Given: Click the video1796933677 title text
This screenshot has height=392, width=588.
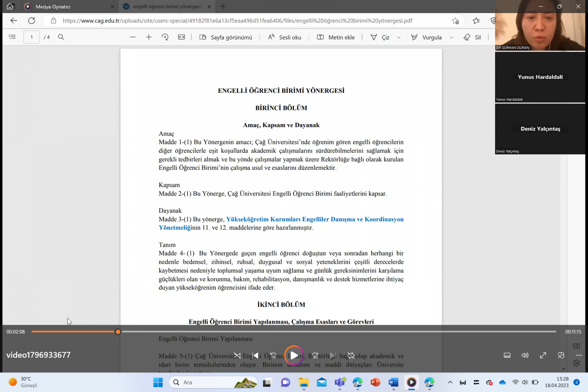Looking at the screenshot, I should point(39,355).
